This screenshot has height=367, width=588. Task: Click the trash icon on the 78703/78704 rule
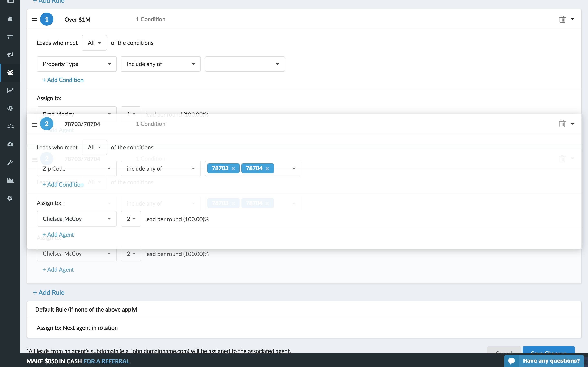[562, 124]
